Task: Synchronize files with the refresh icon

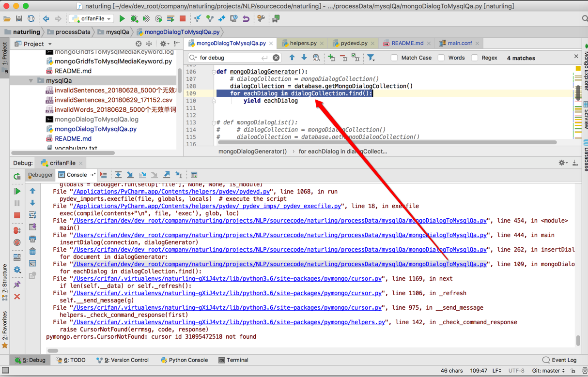Action: click(31, 19)
